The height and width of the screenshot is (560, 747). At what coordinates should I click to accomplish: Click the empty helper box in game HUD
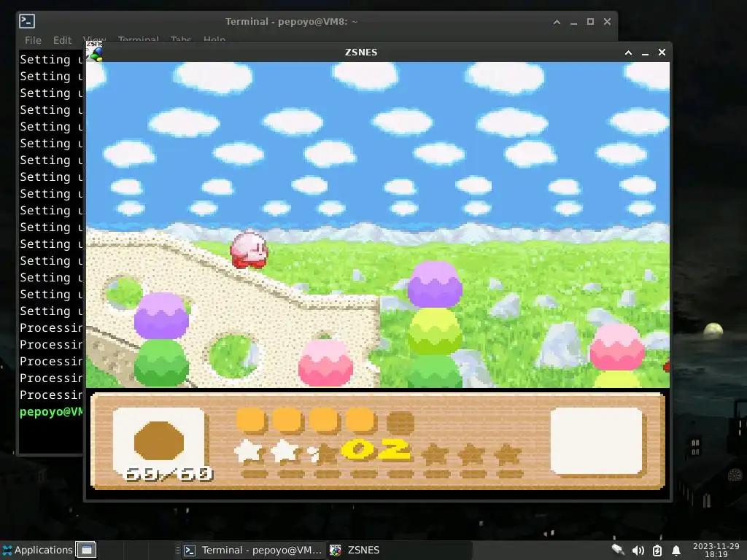pos(597,440)
